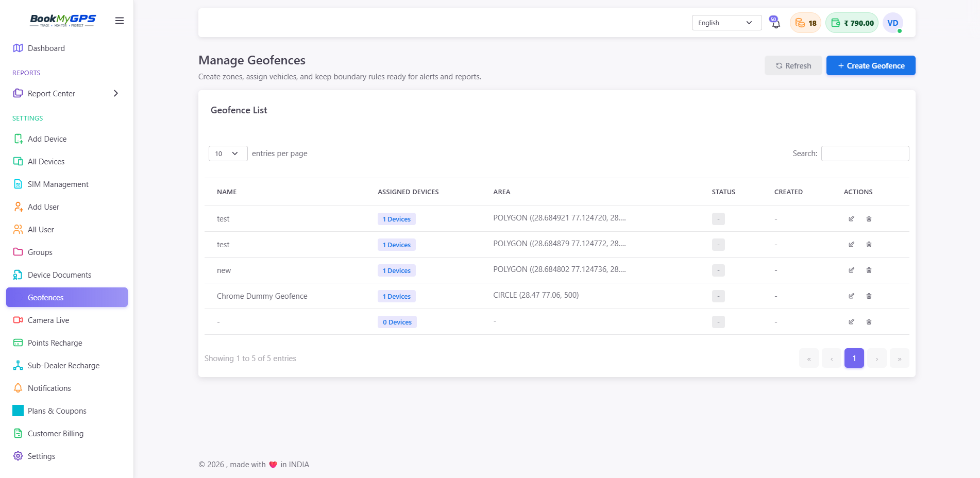Delete the unnamed geofence with 0 Devices
The height and width of the screenshot is (478, 980).
tap(869, 322)
